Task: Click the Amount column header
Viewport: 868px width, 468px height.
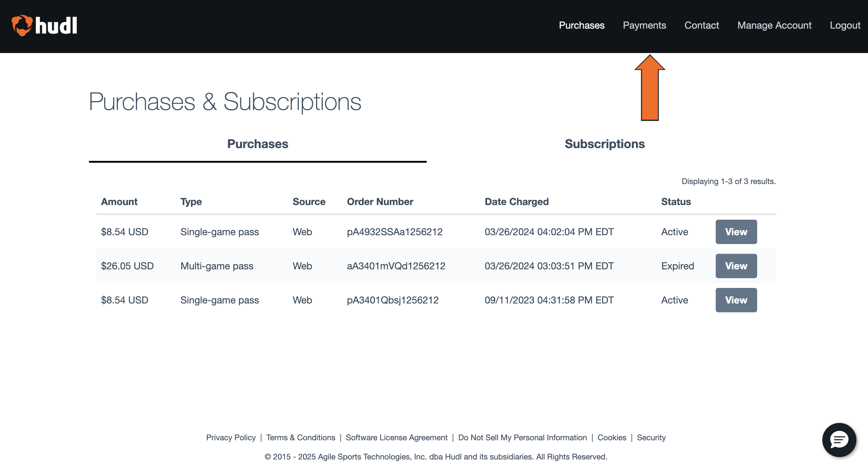Action: (119, 201)
